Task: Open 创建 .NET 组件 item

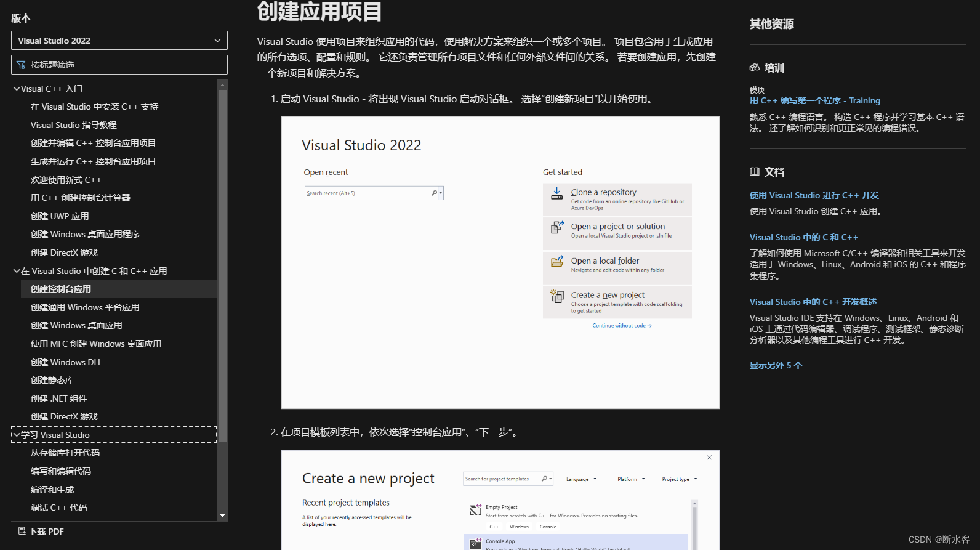Action: click(x=59, y=398)
